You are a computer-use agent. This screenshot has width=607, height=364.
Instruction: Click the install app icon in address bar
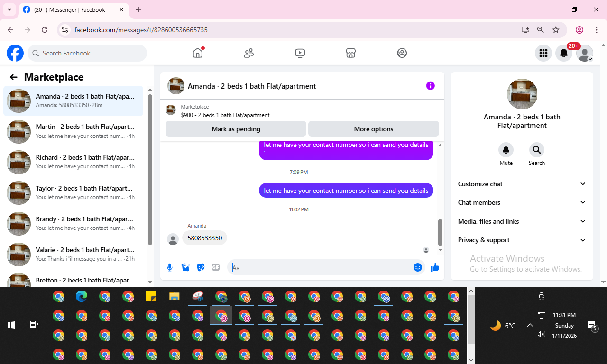pyautogui.click(x=525, y=30)
